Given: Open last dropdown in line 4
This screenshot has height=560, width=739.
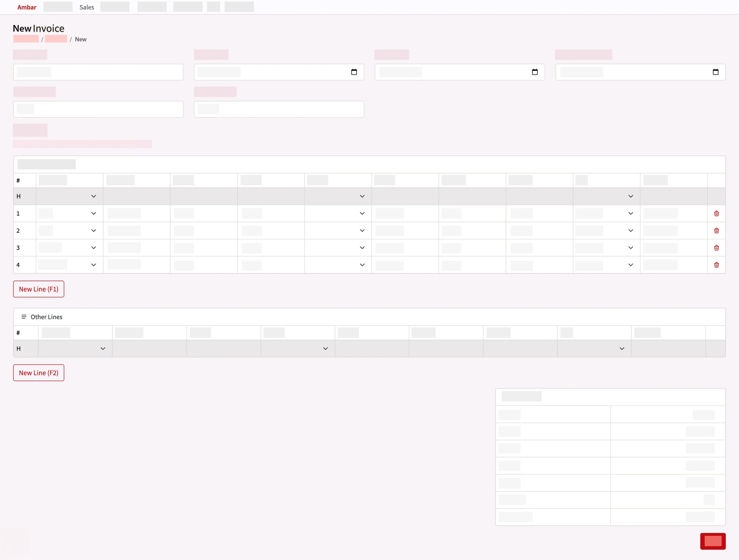Looking at the screenshot, I should (x=630, y=265).
